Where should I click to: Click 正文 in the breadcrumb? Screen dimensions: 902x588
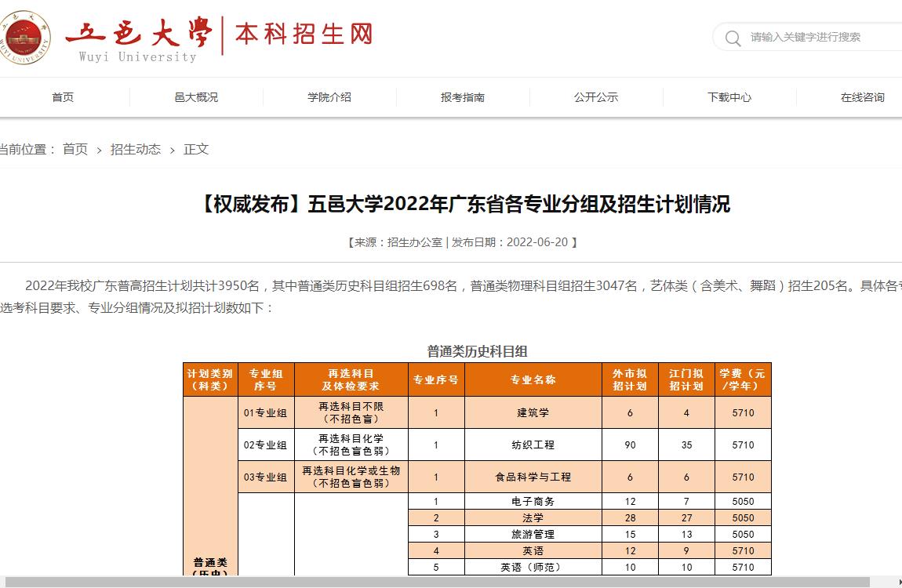[x=196, y=150]
